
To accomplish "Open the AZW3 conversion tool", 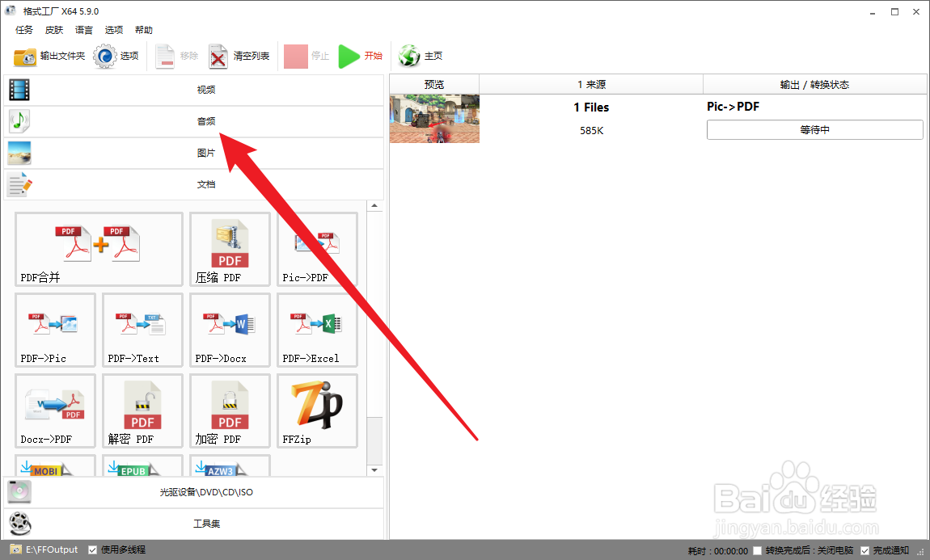I will click(x=230, y=465).
